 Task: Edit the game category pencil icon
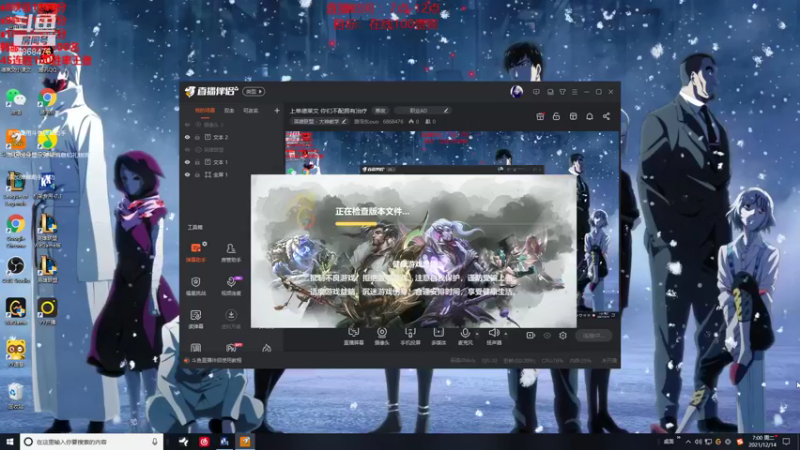click(x=345, y=121)
